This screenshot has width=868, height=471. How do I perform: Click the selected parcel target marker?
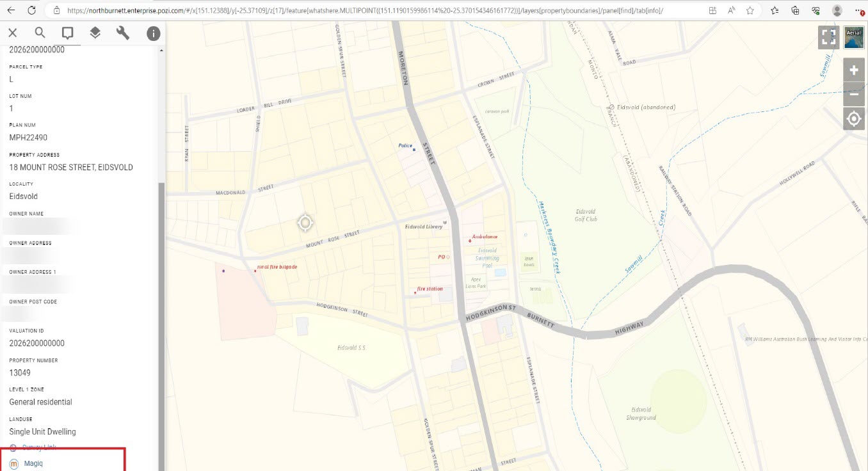click(305, 223)
